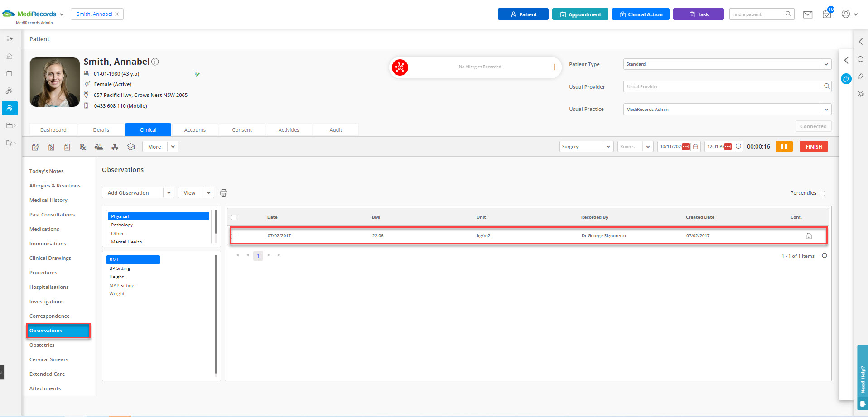Show patient info beside Smith, Annabel
This screenshot has height=417, width=868.
[155, 62]
